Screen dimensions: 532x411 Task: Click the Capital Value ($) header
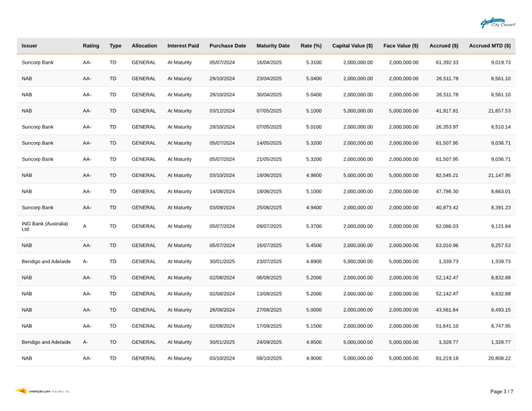pyautogui.click(x=353, y=46)
